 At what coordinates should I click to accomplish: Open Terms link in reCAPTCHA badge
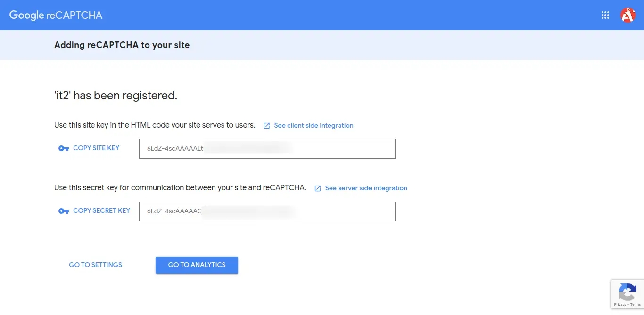[636, 305]
